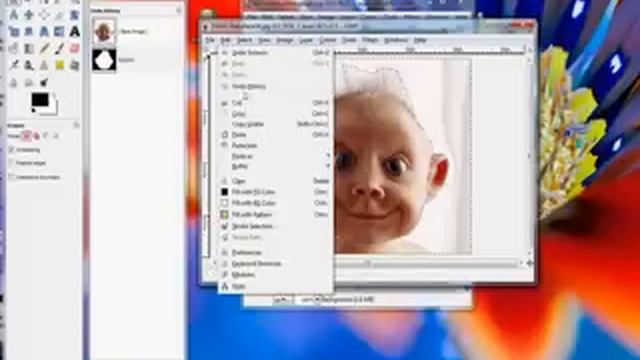
Task: Open the Colors menu
Action: [327, 40]
